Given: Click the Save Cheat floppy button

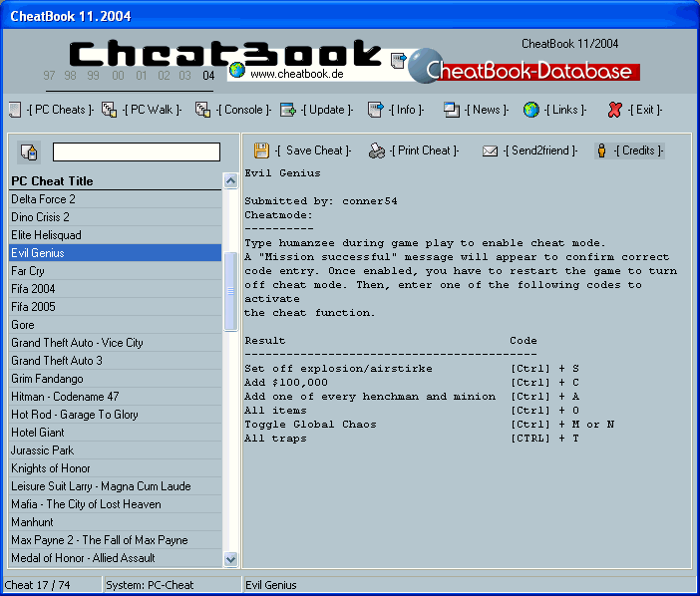Looking at the screenshot, I should tap(261, 150).
